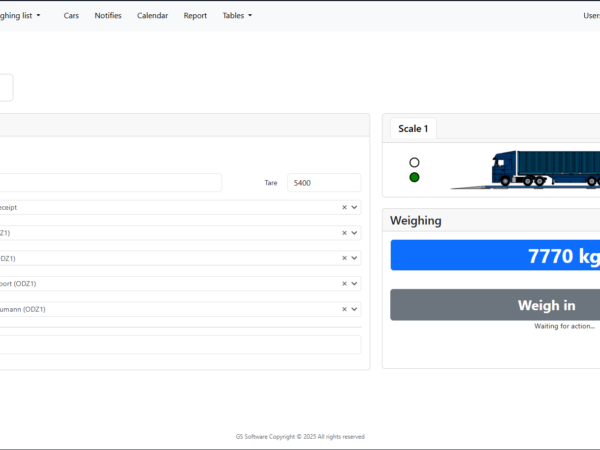The height and width of the screenshot is (450, 600).
Task: Clear the port (ODZ1) selection with X
Action: pos(344,284)
